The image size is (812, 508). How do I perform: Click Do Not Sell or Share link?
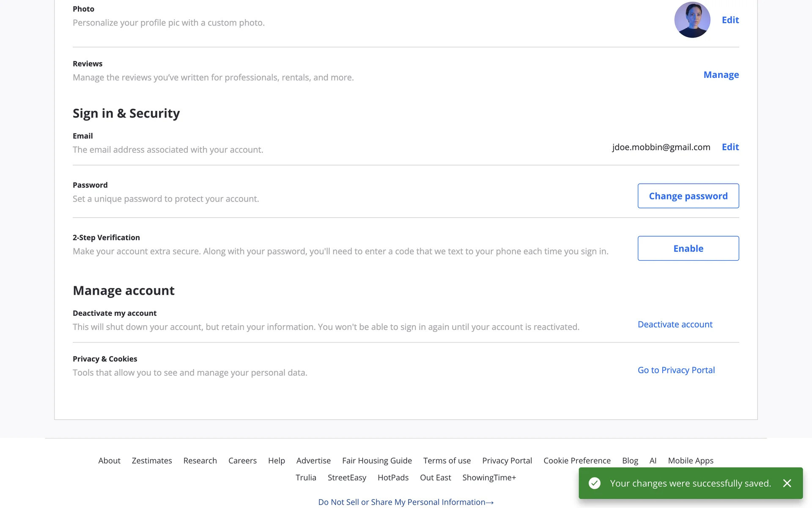pos(406,502)
